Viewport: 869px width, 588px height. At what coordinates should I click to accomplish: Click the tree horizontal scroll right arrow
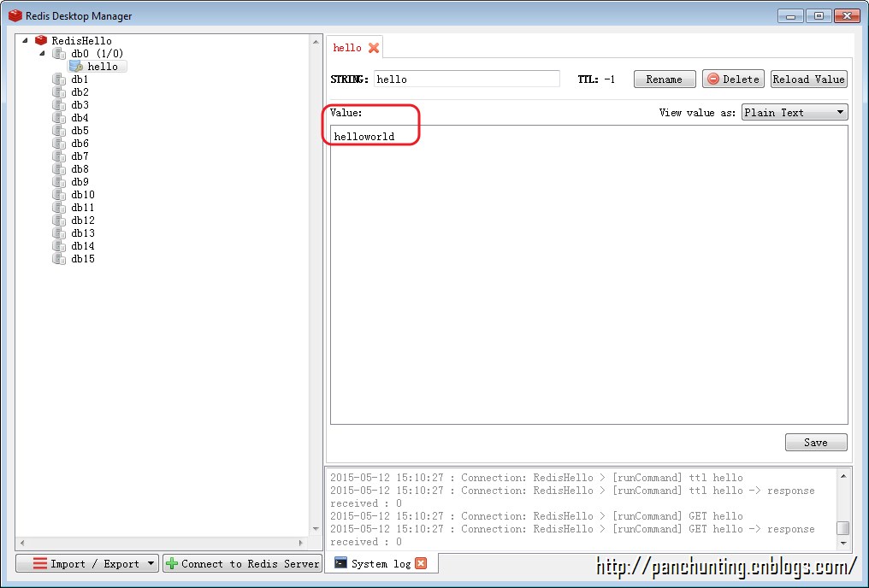coord(300,544)
